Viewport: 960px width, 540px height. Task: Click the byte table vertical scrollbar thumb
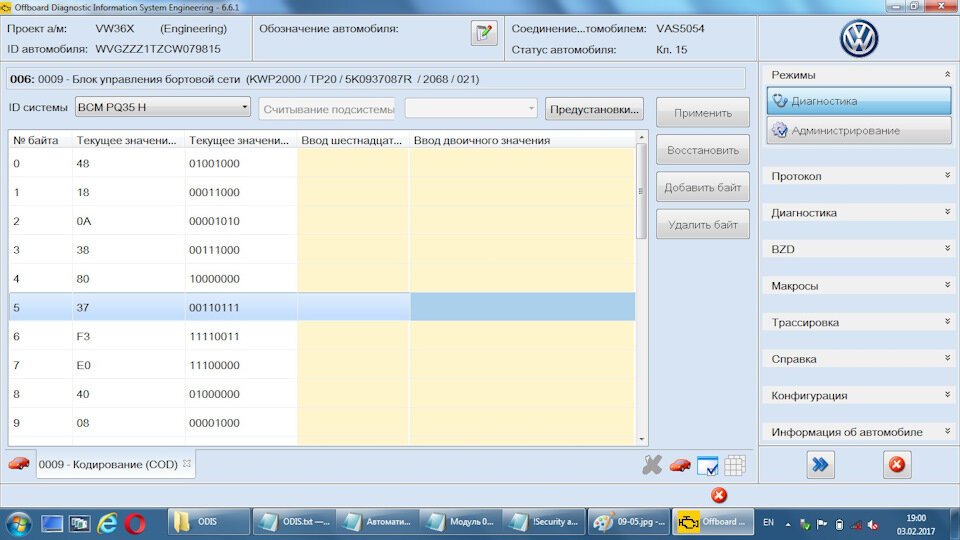[x=641, y=191]
